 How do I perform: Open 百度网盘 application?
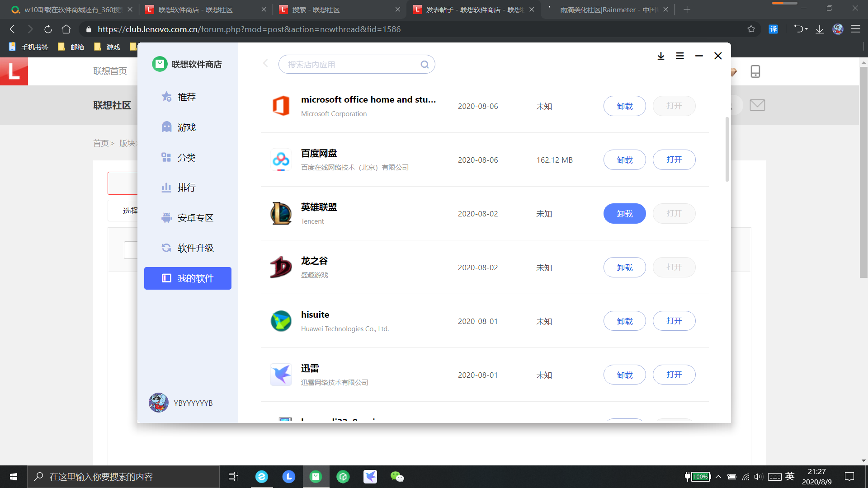tap(674, 160)
